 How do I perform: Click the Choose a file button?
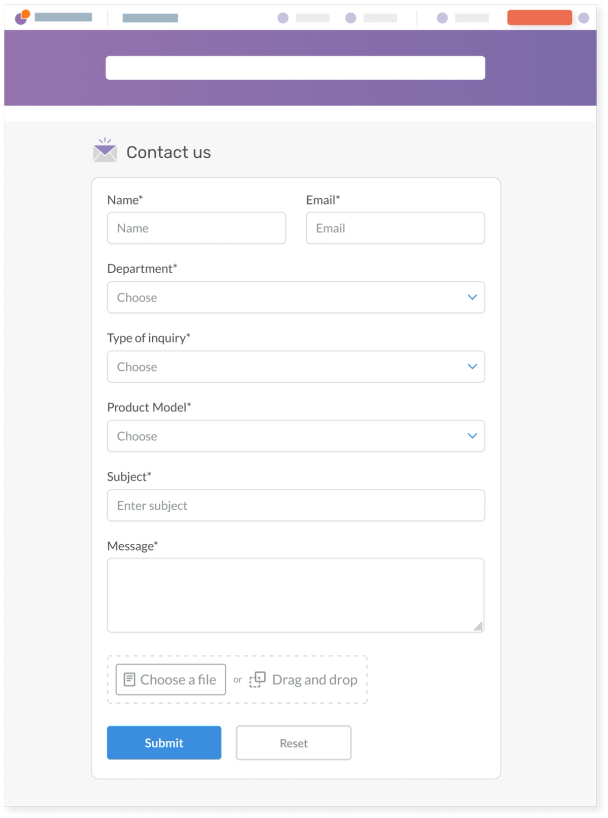pos(171,680)
